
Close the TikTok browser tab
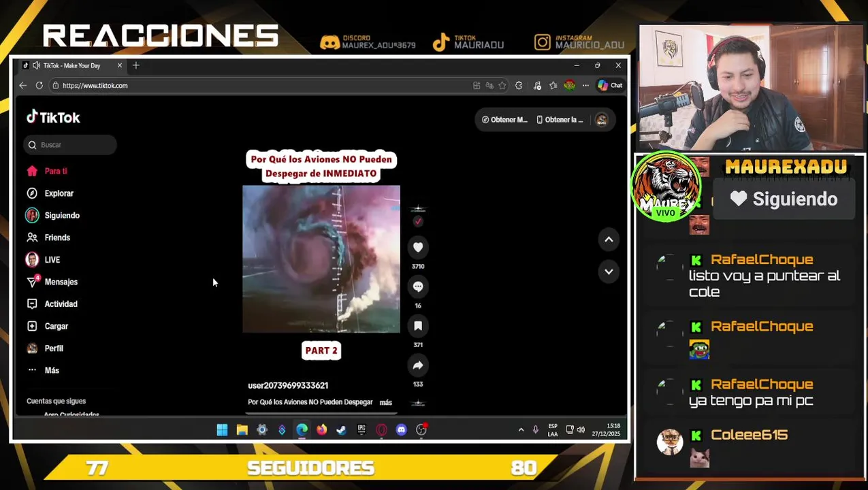click(120, 65)
